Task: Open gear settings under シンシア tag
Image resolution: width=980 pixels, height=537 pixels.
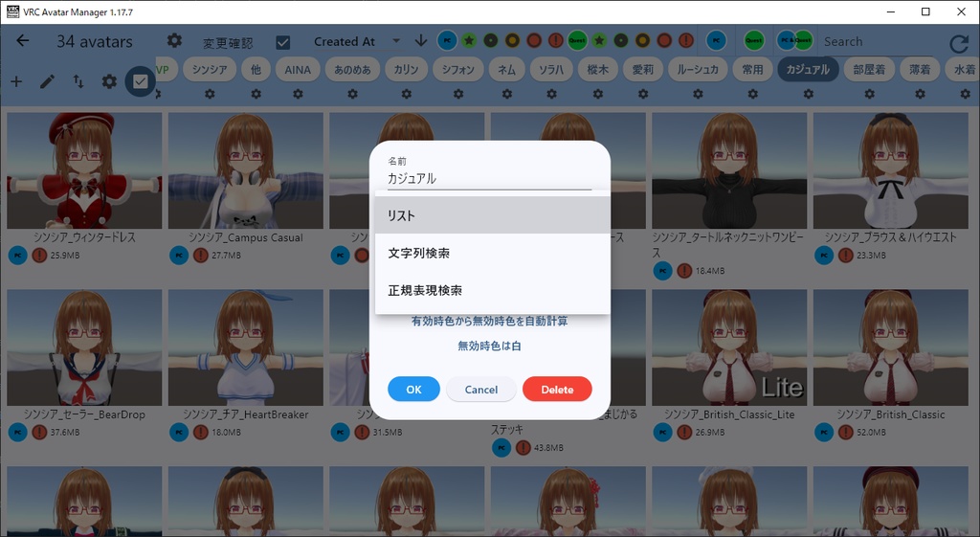Action: (210, 94)
